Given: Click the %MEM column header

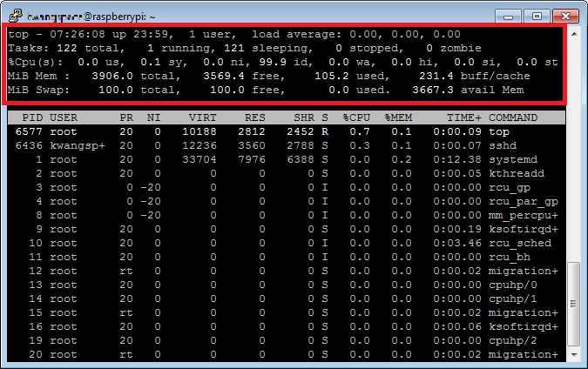Looking at the screenshot, I should pos(398,117).
